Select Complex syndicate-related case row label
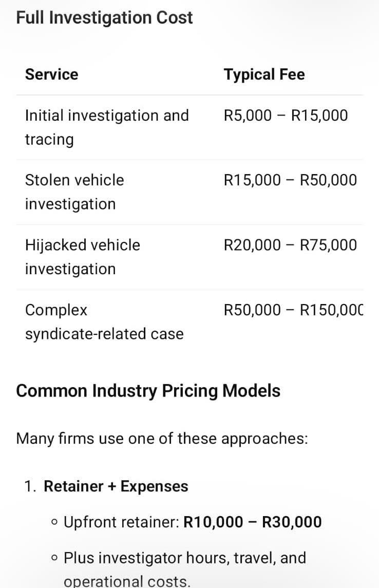This screenshot has width=379, height=588. click(104, 322)
